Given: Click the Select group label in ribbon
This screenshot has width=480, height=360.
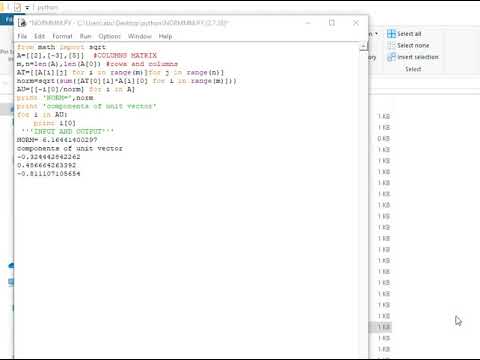Looking at the screenshot, I should (x=413, y=69).
